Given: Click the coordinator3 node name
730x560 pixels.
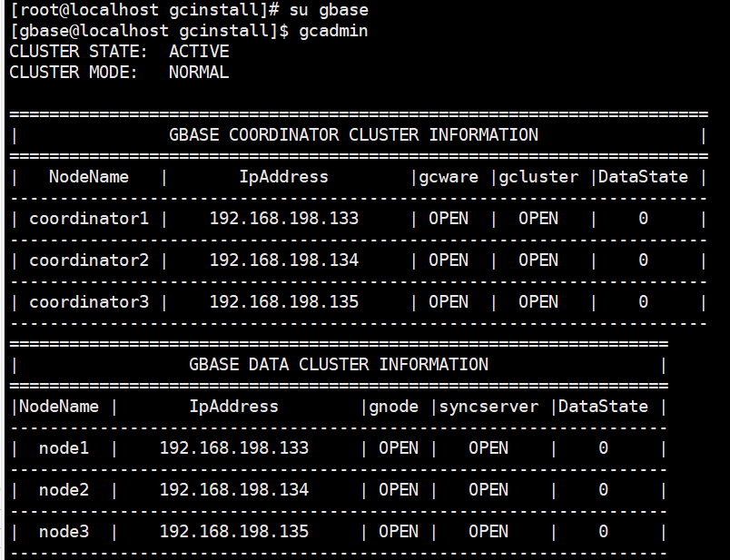Looking at the screenshot, I should pyautogui.click(x=89, y=302).
